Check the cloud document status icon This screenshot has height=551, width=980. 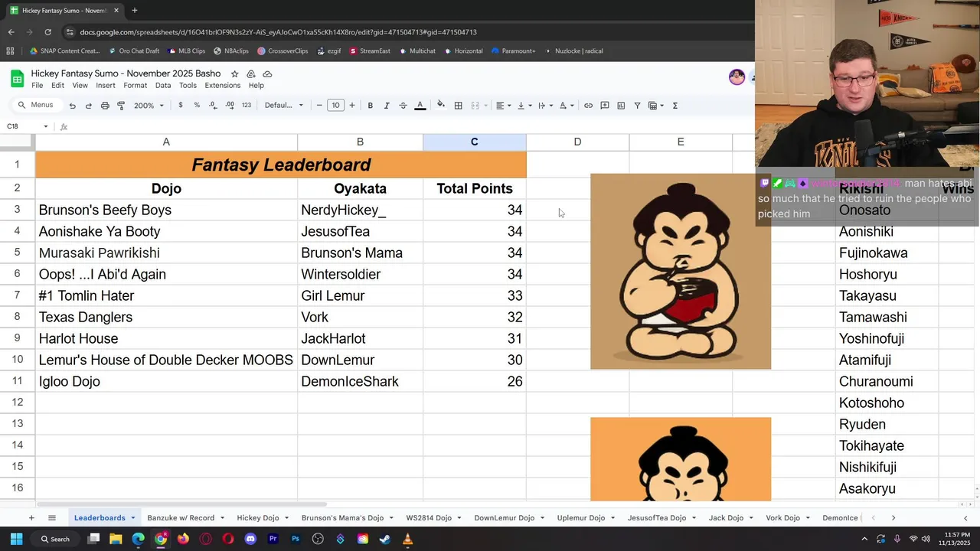267,73
